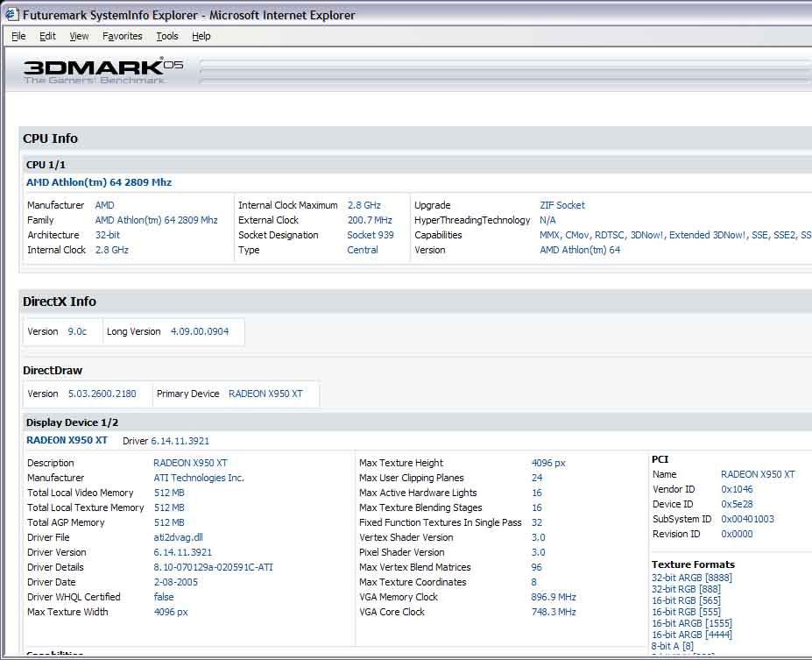Select texture format '16-bit ARGB [1555]'
This screenshot has height=660, width=812.
tap(692, 623)
